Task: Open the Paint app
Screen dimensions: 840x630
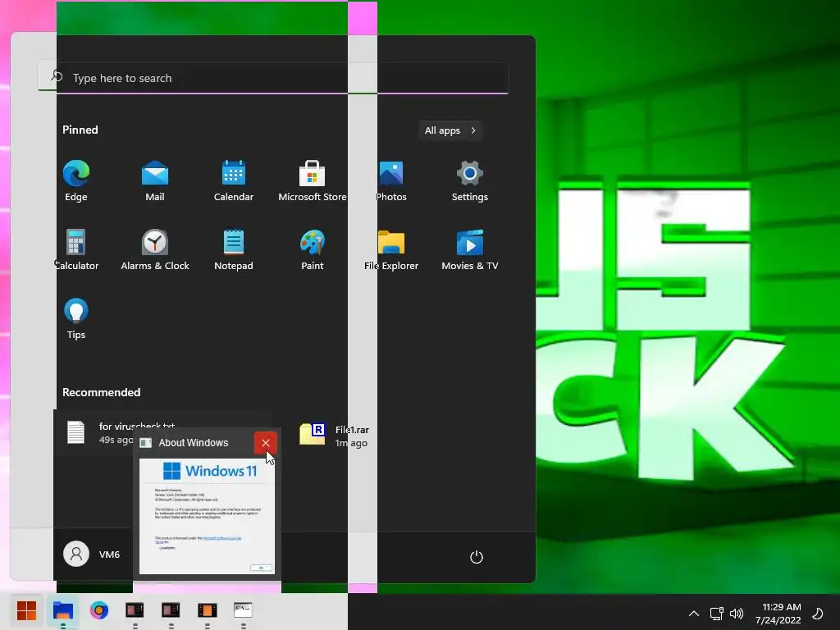Action: click(x=313, y=249)
